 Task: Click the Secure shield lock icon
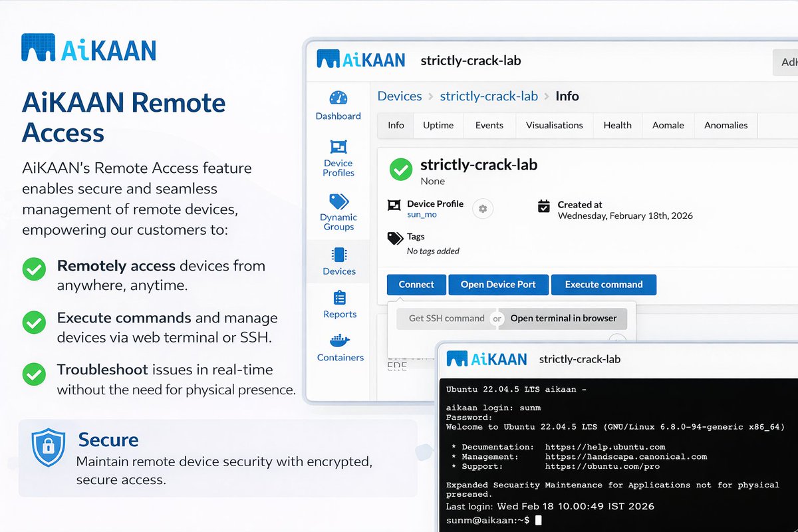49,448
